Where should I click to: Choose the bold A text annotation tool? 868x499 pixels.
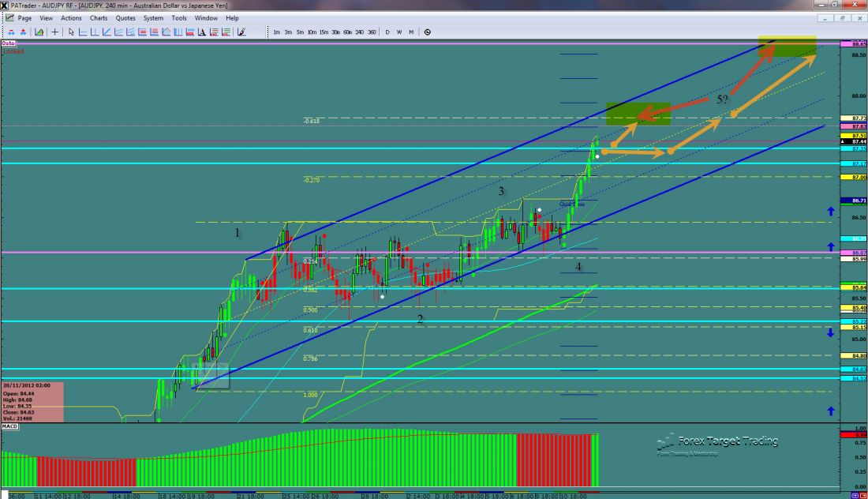(x=202, y=32)
